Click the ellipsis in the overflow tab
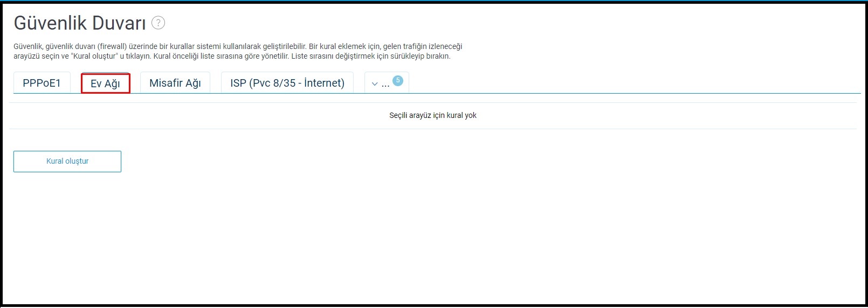The height and width of the screenshot is (308, 868). 385,84
